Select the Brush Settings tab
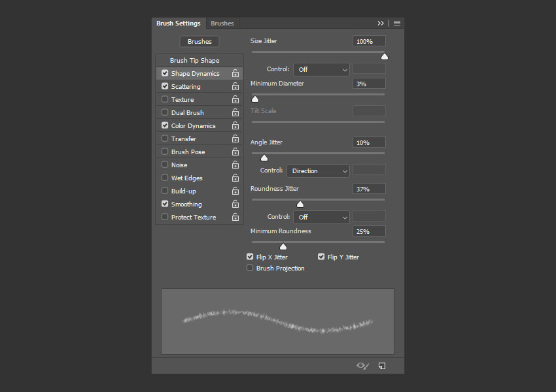 (179, 24)
